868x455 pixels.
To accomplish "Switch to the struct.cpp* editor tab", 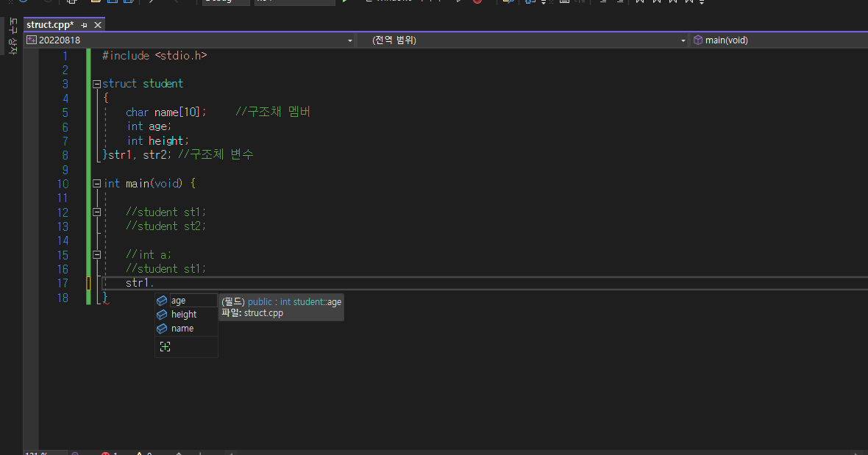I will 50,25.
